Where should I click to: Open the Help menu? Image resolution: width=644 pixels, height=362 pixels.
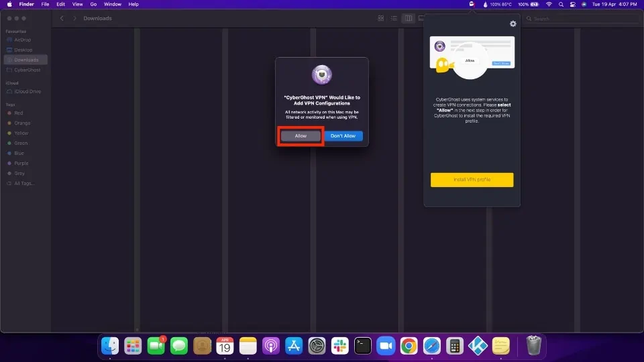coord(133,4)
